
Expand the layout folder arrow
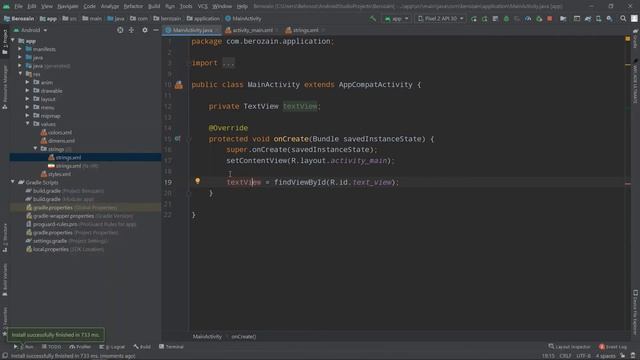tap(28, 99)
